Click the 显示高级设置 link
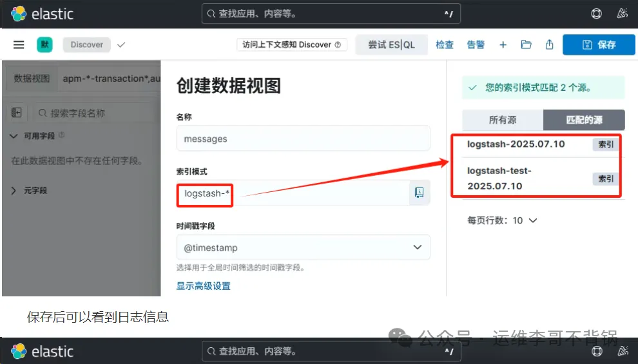638x364 pixels. [x=203, y=286]
